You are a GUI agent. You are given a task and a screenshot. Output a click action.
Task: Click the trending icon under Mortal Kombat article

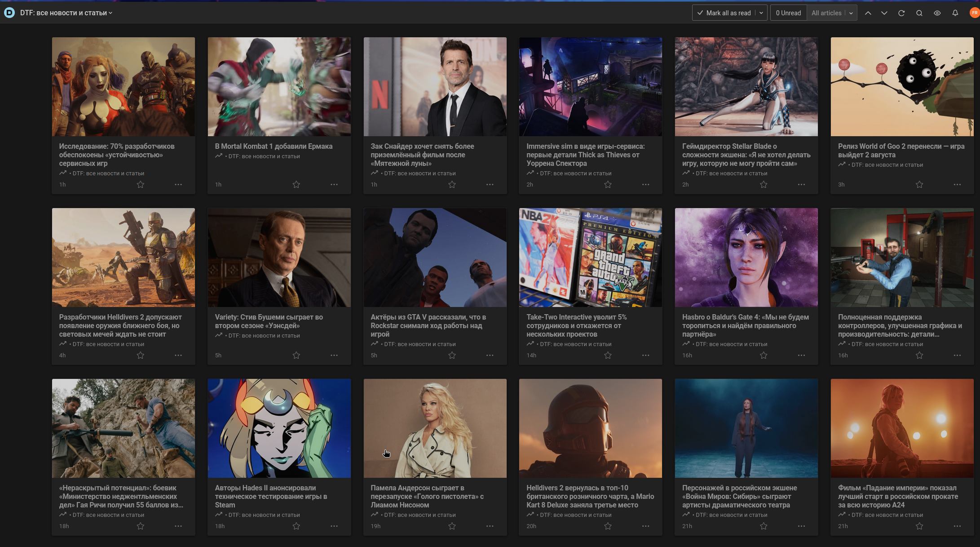click(x=219, y=156)
